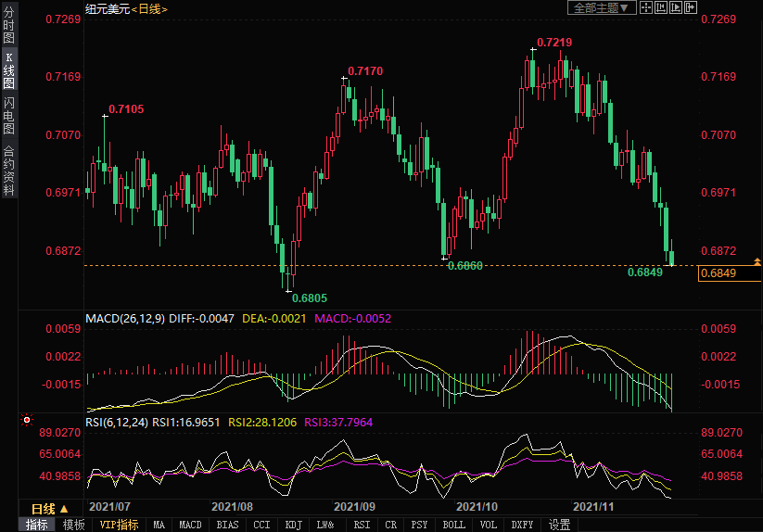Select the BOLL indicator
The height and width of the screenshot is (532, 763).
coord(453,525)
